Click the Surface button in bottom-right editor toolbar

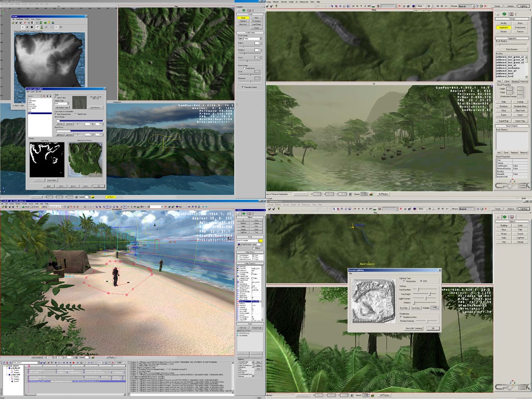pyautogui.click(x=511, y=209)
